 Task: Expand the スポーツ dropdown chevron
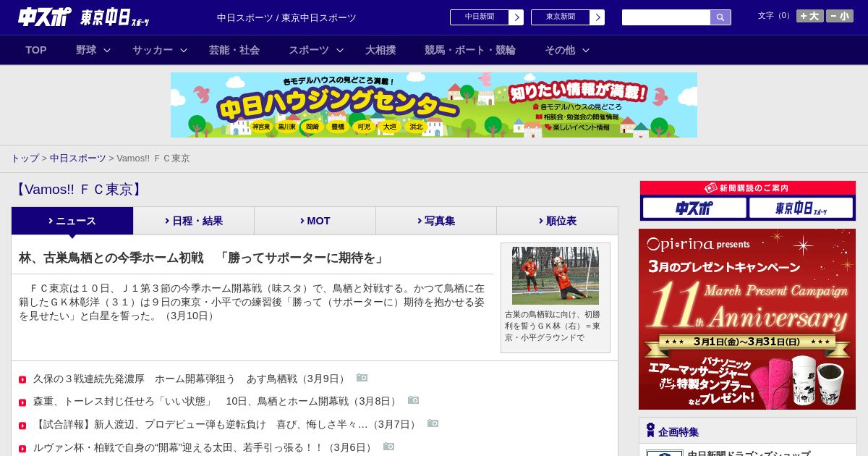340,50
